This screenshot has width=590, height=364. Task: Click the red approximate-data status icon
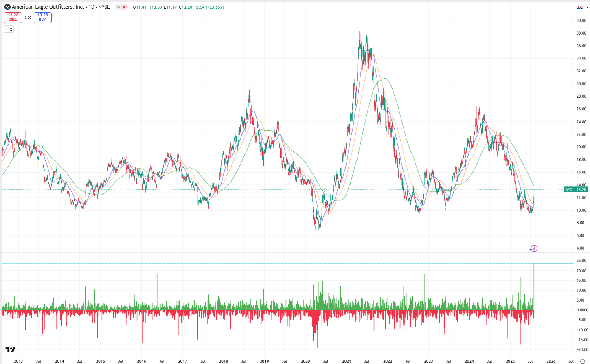click(x=124, y=7)
